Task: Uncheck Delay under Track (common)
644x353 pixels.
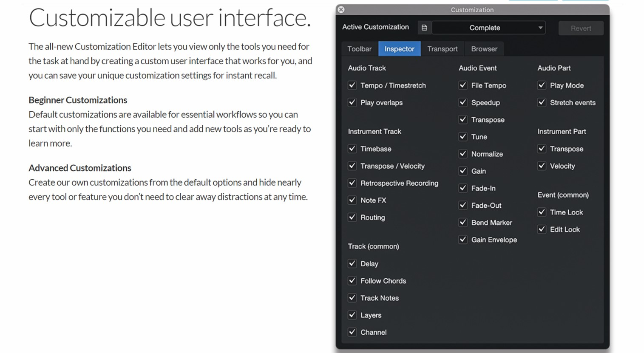Action: [x=352, y=263]
